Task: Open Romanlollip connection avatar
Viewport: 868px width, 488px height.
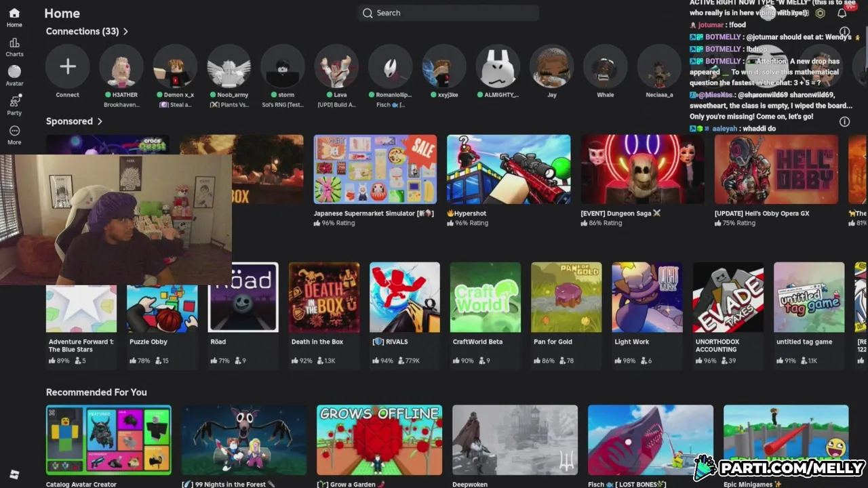Action: click(391, 66)
